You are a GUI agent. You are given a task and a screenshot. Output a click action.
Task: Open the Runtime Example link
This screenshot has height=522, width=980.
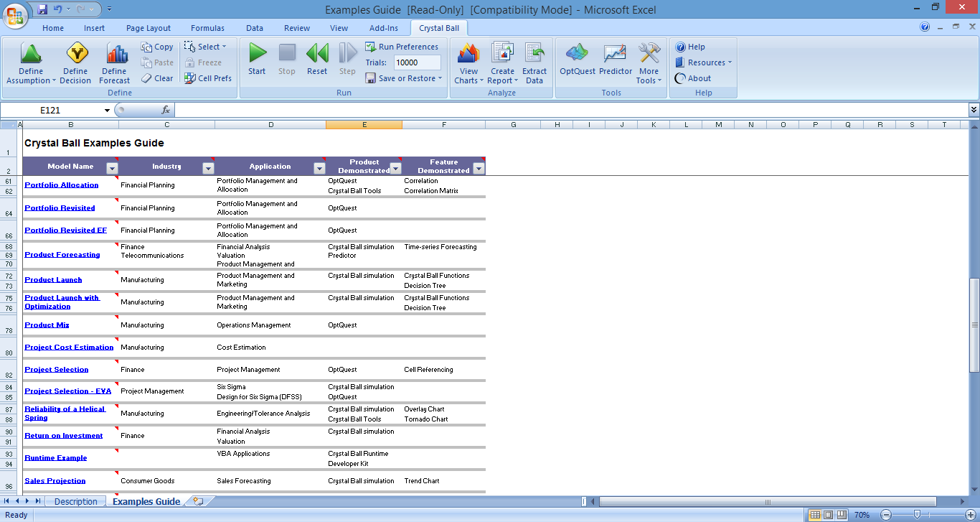pyautogui.click(x=56, y=458)
